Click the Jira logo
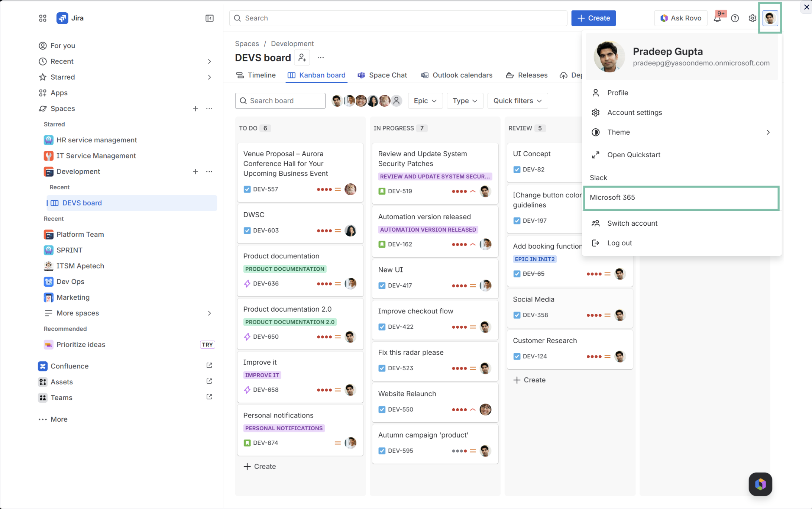Viewport: 812px width, 509px height. [x=70, y=18]
